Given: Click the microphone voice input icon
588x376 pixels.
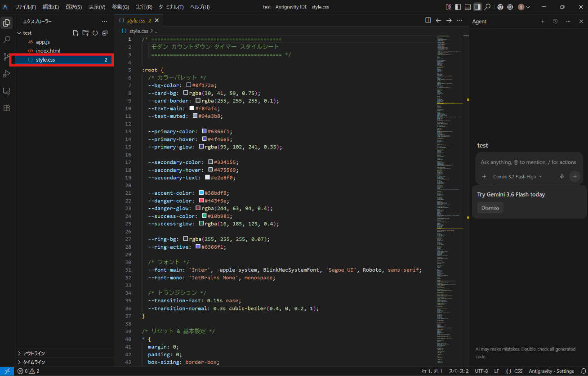Looking at the screenshot, I should point(561,177).
